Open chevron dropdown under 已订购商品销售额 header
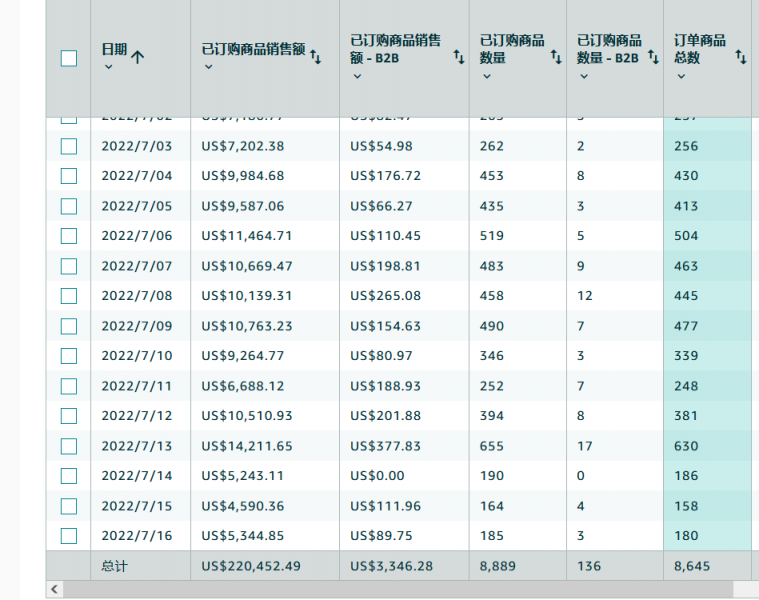This screenshot has width=759, height=600. pos(208,67)
